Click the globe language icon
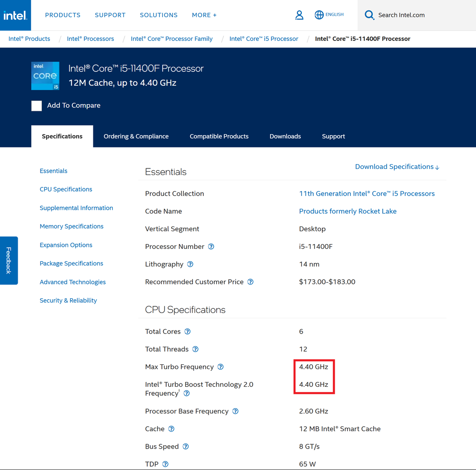 pyautogui.click(x=319, y=15)
